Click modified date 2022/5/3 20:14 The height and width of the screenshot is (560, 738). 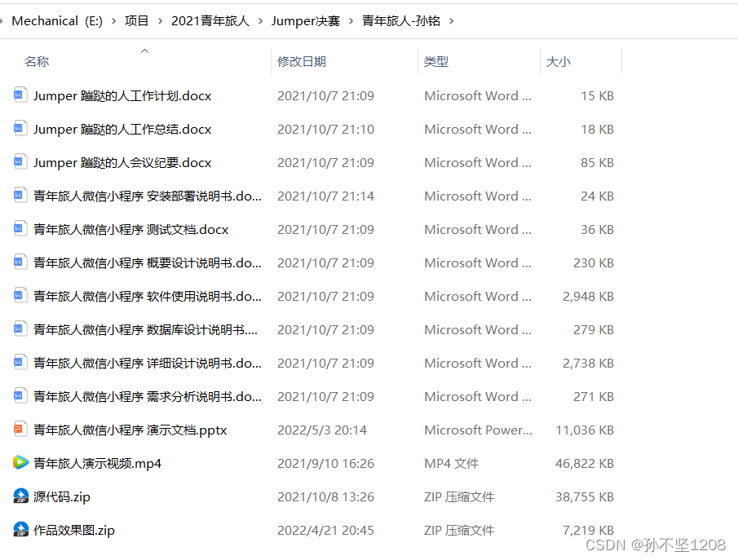(x=322, y=430)
